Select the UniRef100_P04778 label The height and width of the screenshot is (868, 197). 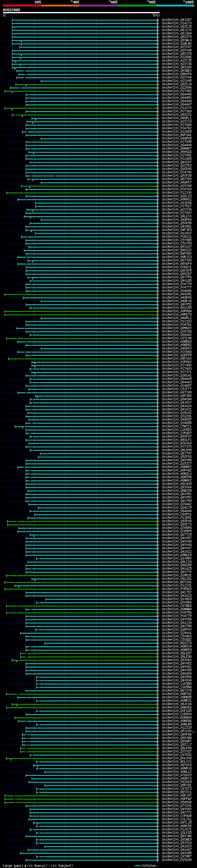(177, 284)
